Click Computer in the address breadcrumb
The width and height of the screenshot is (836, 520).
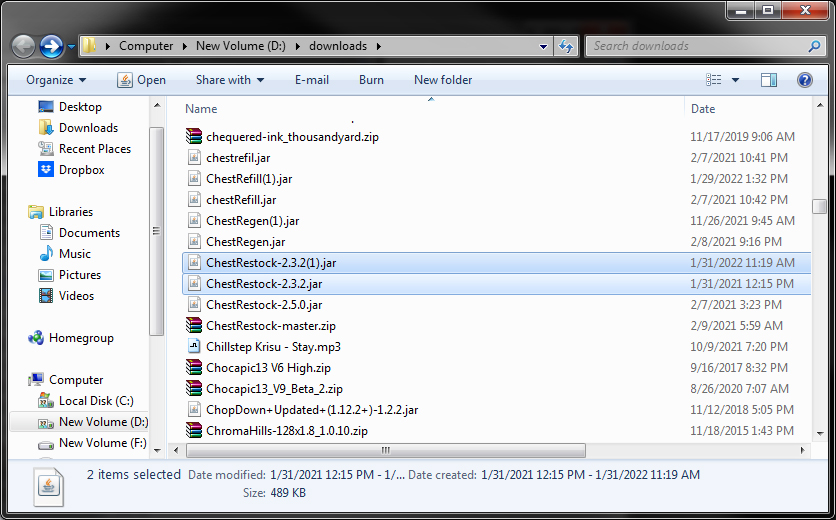pos(146,46)
